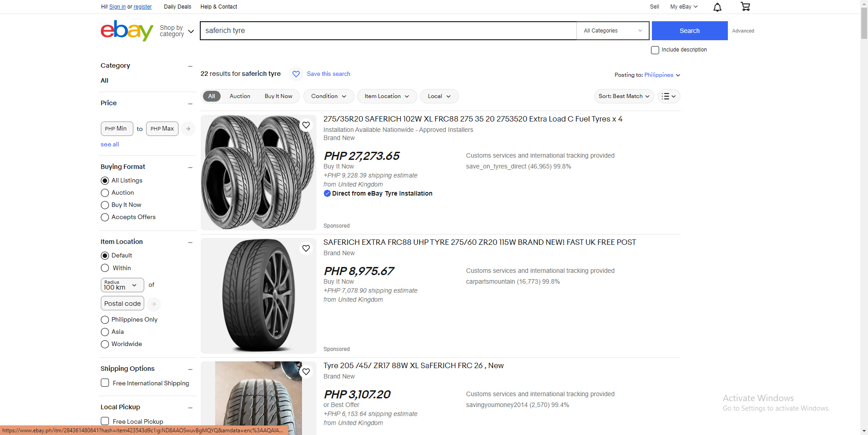
Task: Tick the Include description checkbox
Action: 655,50
